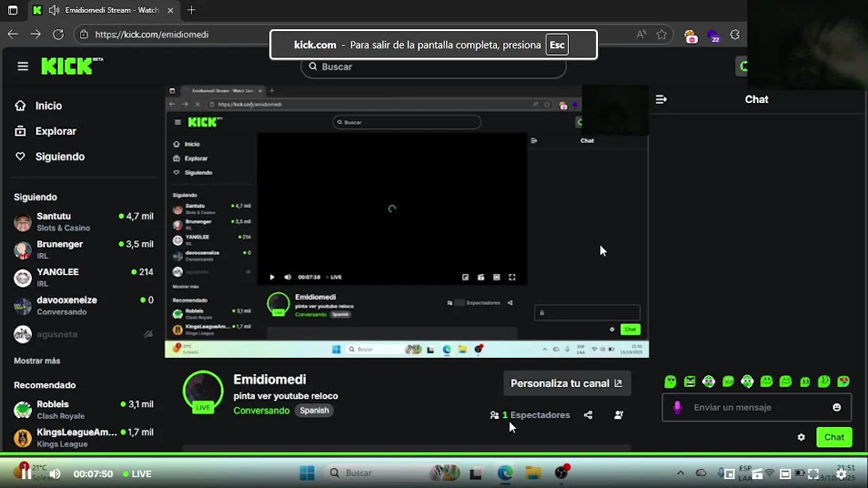
Task: Click the Spanish language tag
Action: coord(314,411)
